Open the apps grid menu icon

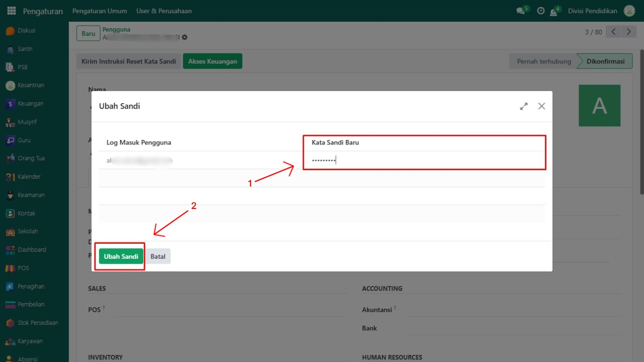pyautogui.click(x=11, y=11)
